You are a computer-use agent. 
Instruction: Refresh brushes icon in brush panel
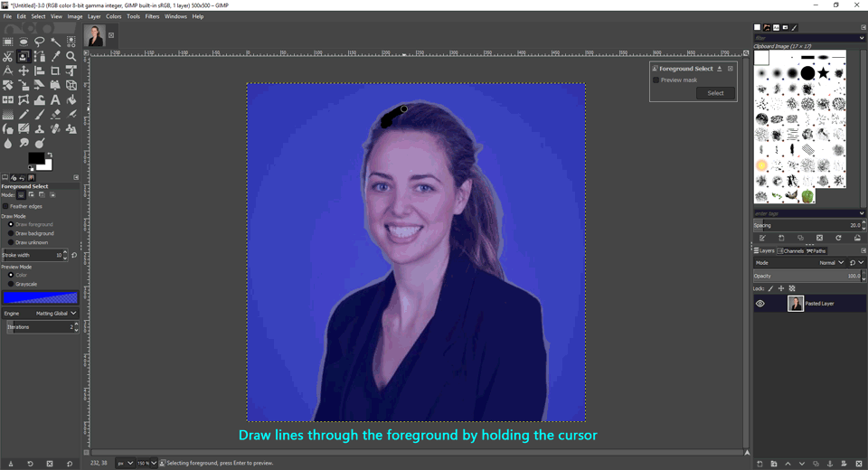tap(838, 238)
